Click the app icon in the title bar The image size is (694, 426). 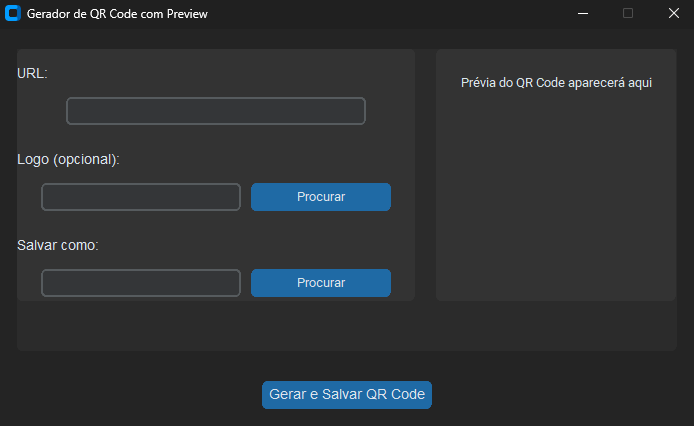[13, 13]
